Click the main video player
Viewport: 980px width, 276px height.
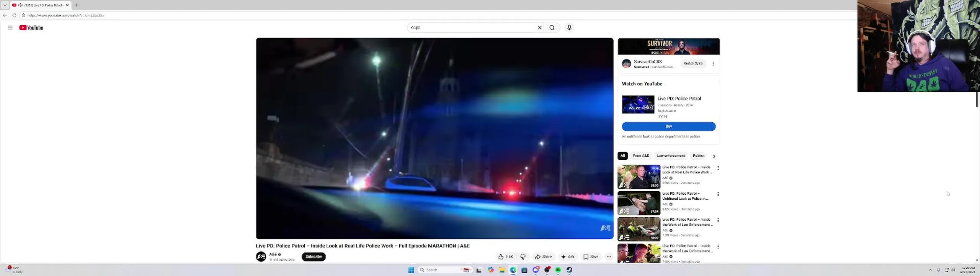pos(434,138)
